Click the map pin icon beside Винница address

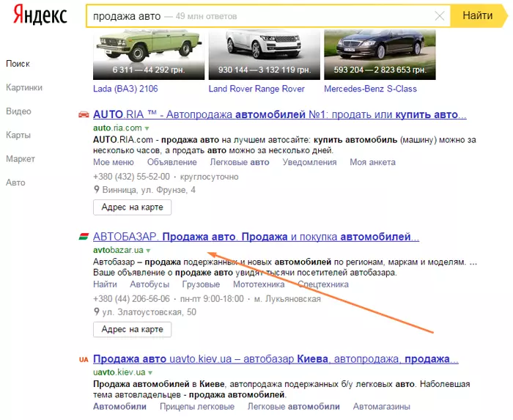(x=97, y=189)
